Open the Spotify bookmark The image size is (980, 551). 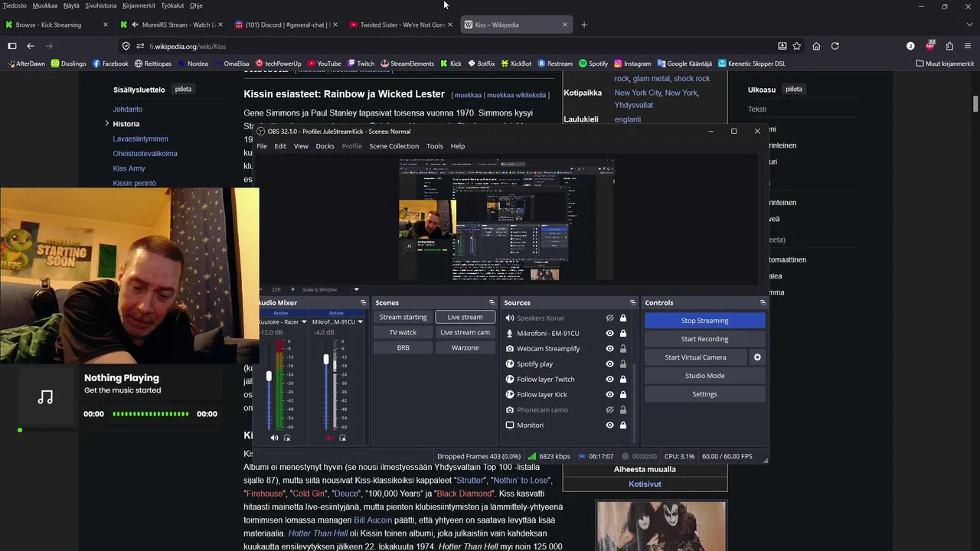593,64
